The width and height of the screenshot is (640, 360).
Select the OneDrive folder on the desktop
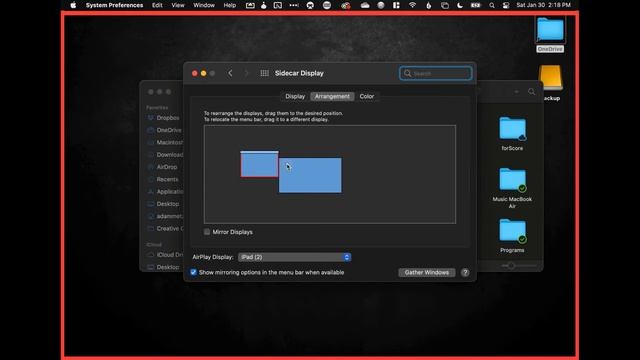click(550, 34)
